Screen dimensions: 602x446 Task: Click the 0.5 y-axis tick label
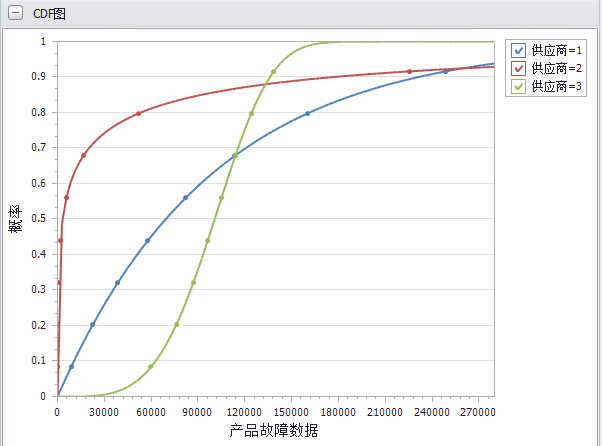[x=41, y=219]
